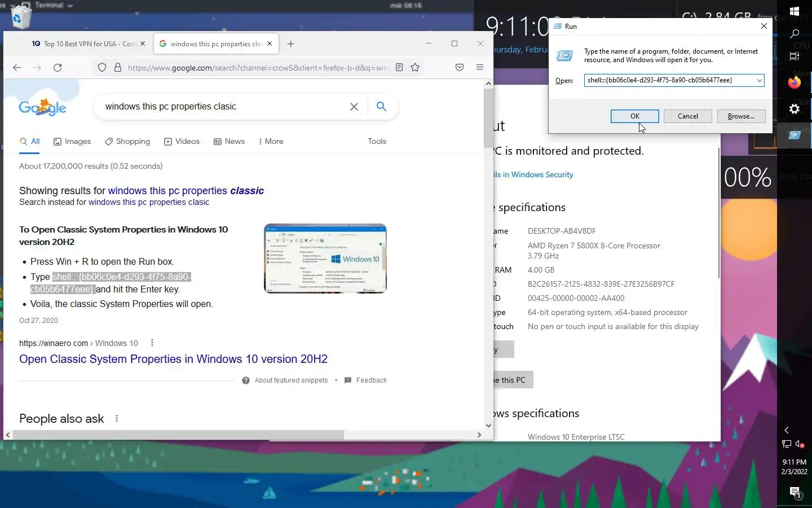
Task: Click Firefox vertical scrollbar thumb
Action: coord(488,118)
